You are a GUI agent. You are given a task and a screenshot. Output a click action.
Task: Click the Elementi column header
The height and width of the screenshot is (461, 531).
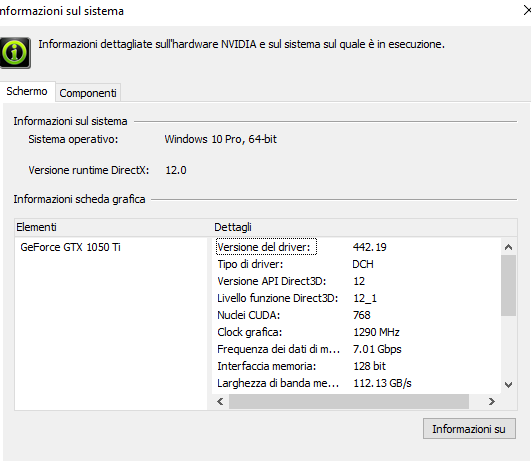click(x=114, y=227)
